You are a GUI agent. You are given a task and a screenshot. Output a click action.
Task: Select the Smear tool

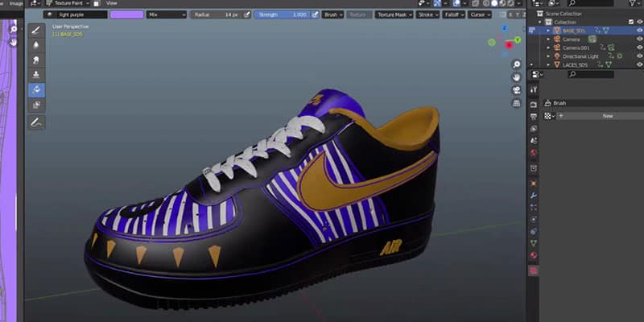tap(36, 60)
